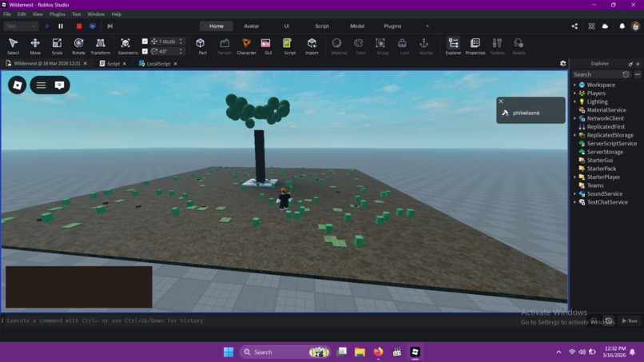Open the Geometric mode tool
This screenshot has width=644, height=362.
tap(128, 46)
